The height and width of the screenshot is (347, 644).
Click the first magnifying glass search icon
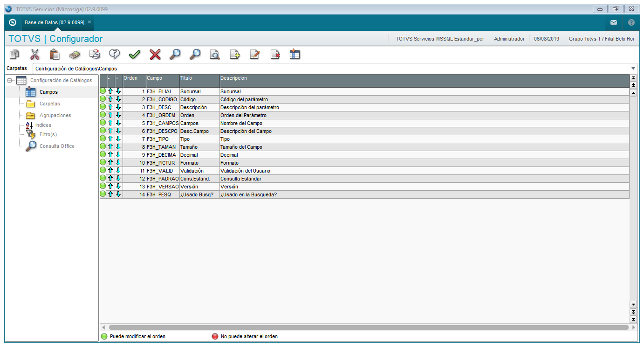click(x=175, y=55)
